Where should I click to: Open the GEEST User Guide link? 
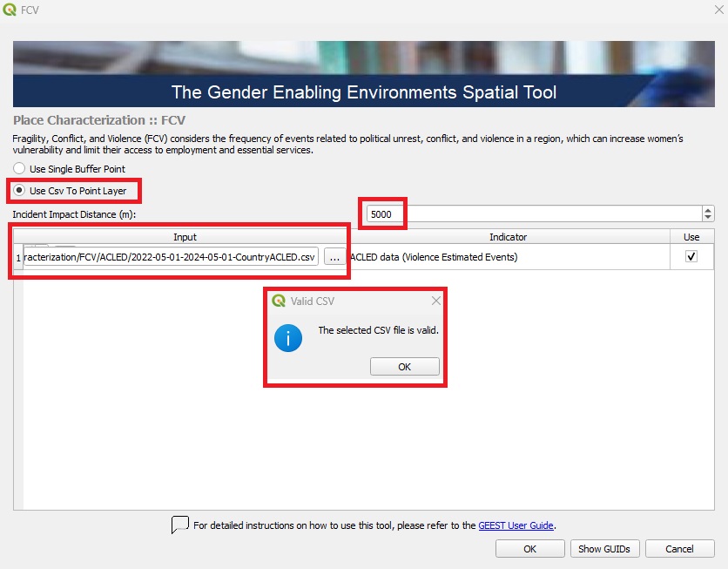516,525
